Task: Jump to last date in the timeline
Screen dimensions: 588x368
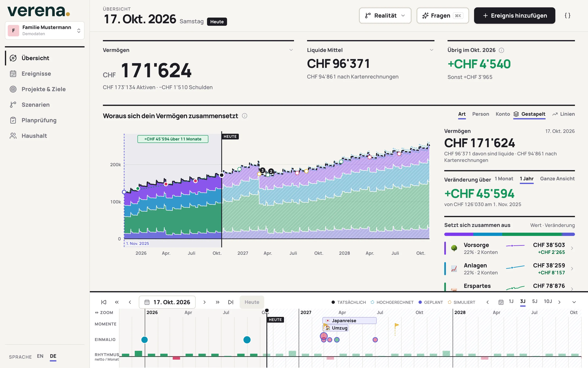Action: point(231,302)
